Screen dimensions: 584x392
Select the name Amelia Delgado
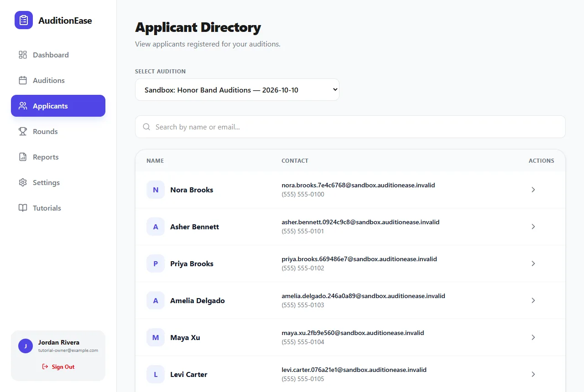[x=198, y=300]
